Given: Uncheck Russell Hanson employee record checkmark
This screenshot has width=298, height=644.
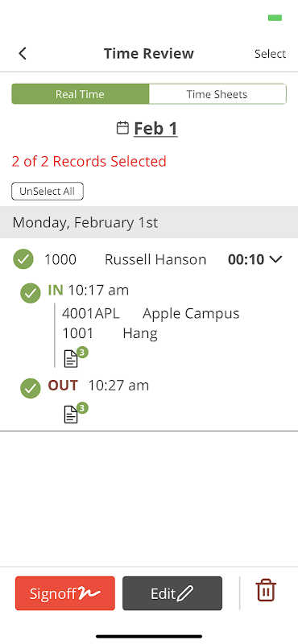Looking at the screenshot, I should tap(23, 259).
